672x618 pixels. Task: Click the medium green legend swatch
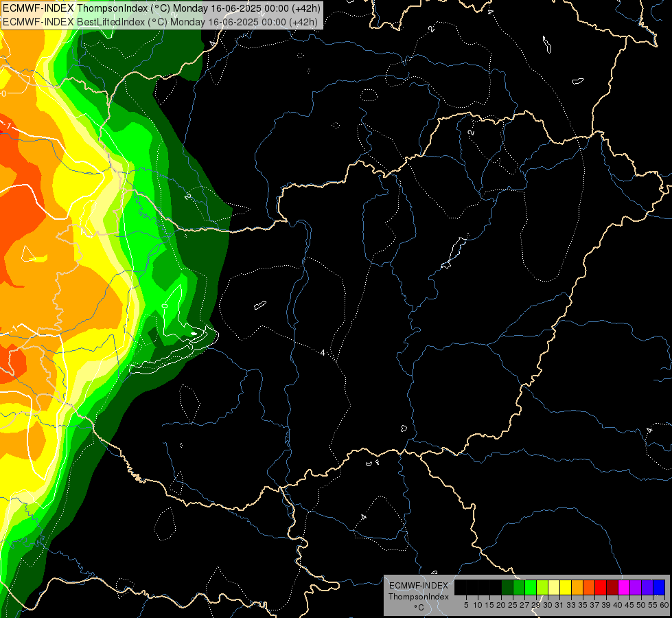coord(519,587)
